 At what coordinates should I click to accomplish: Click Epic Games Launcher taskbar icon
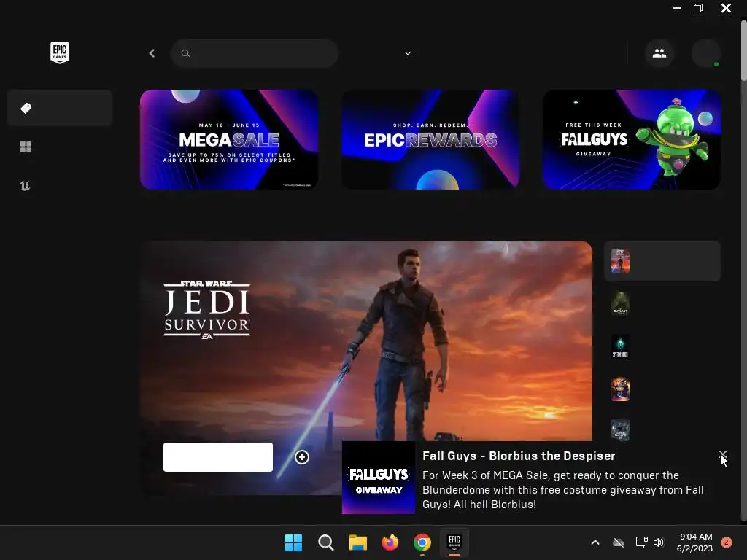(x=454, y=542)
